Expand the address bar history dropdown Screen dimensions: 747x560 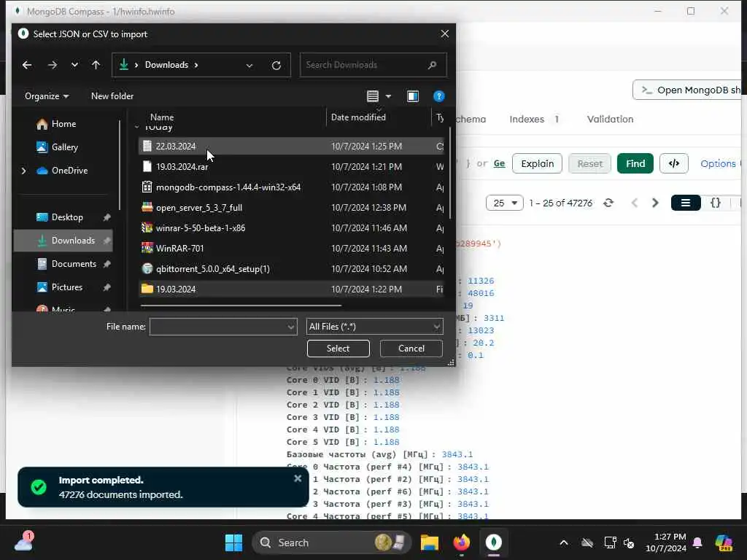(249, 65)
